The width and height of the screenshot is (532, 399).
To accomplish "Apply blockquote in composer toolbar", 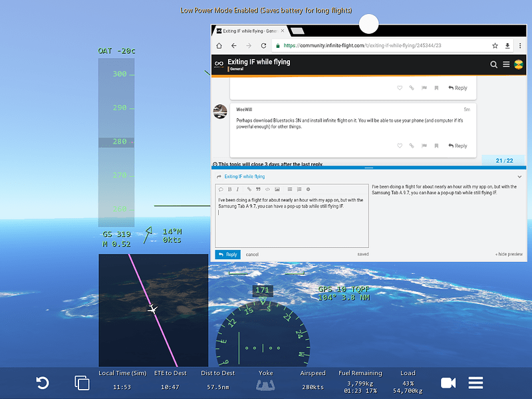I will coord(258,190).
